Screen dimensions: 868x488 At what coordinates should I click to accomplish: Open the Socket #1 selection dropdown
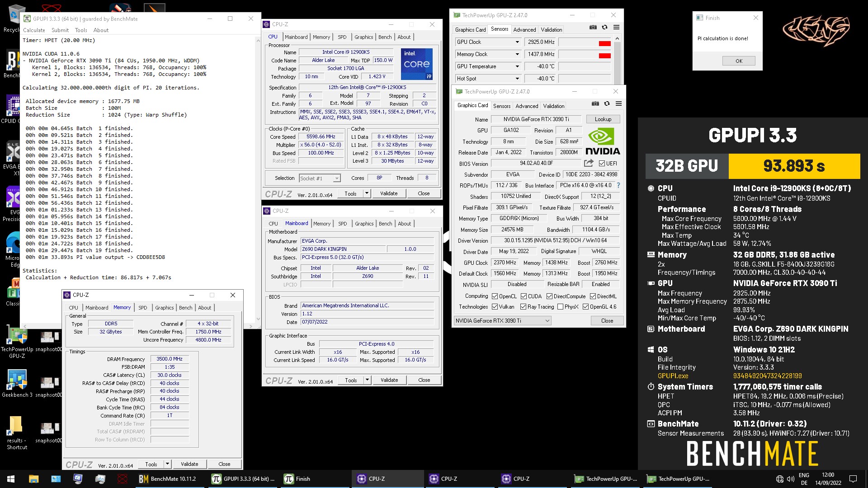click(320, 178)
